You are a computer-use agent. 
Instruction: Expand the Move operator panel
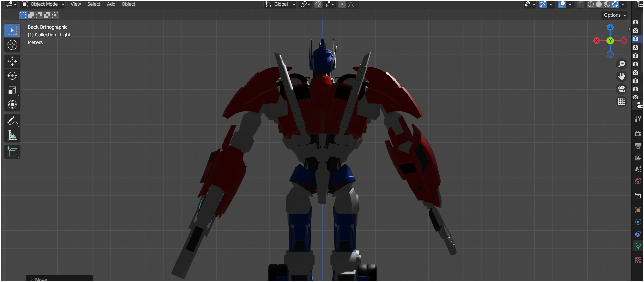[x=59, y=279]
